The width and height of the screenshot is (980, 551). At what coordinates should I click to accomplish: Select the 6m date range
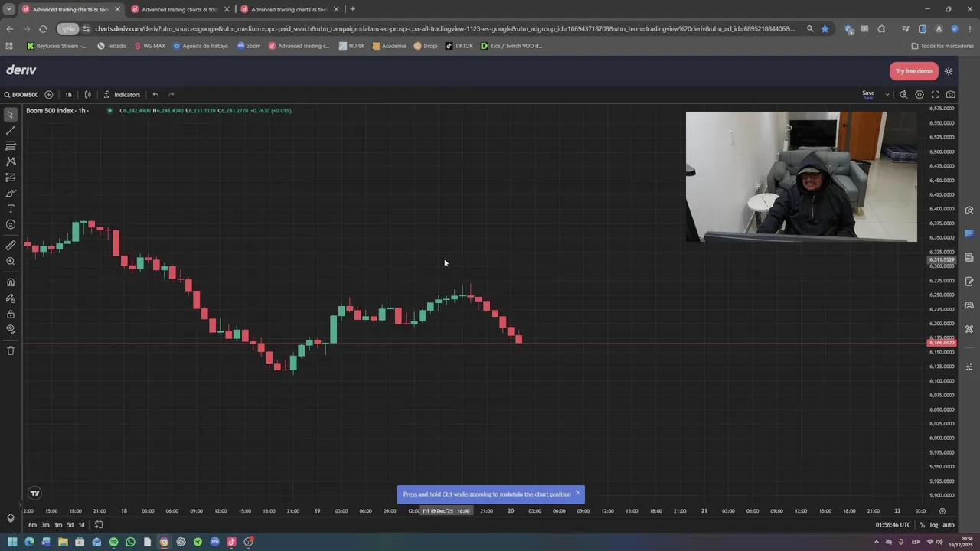coord(32,525)
